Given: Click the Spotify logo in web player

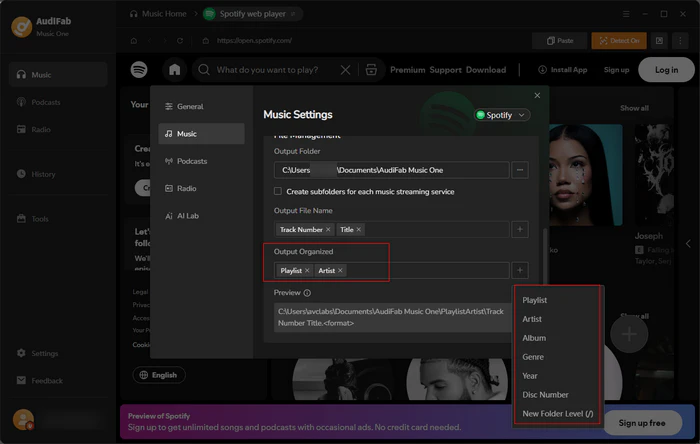Looking at the screenshot, I should (x=139, y=70).
